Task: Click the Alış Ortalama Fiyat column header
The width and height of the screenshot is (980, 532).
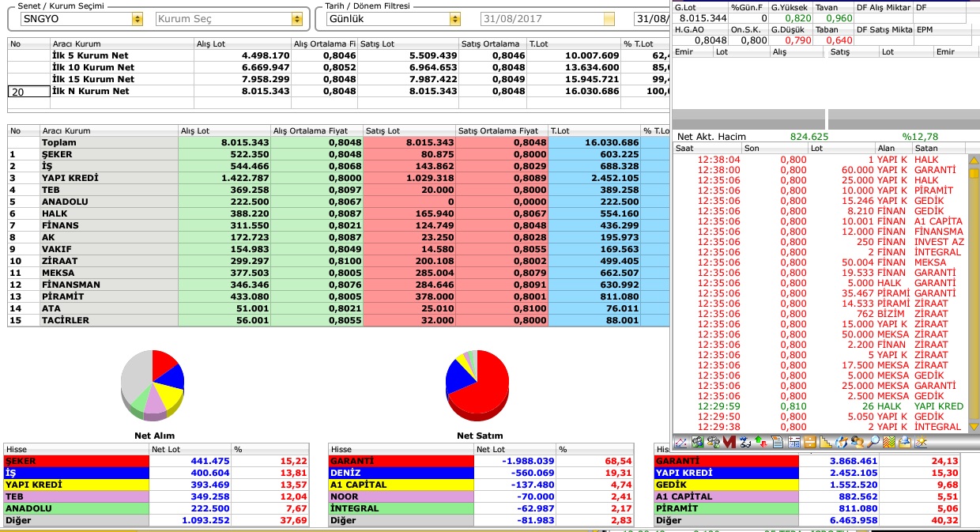Action: click(x=317, y=130)
